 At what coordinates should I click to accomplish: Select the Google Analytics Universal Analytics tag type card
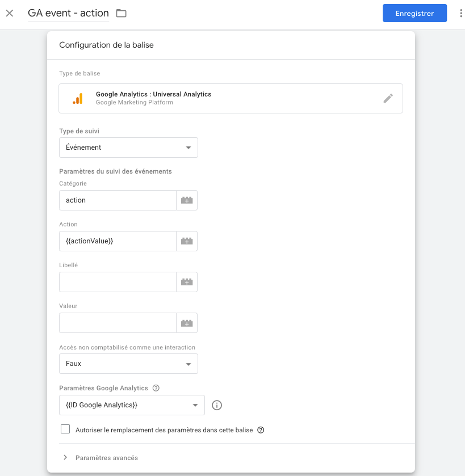point(227,99)
